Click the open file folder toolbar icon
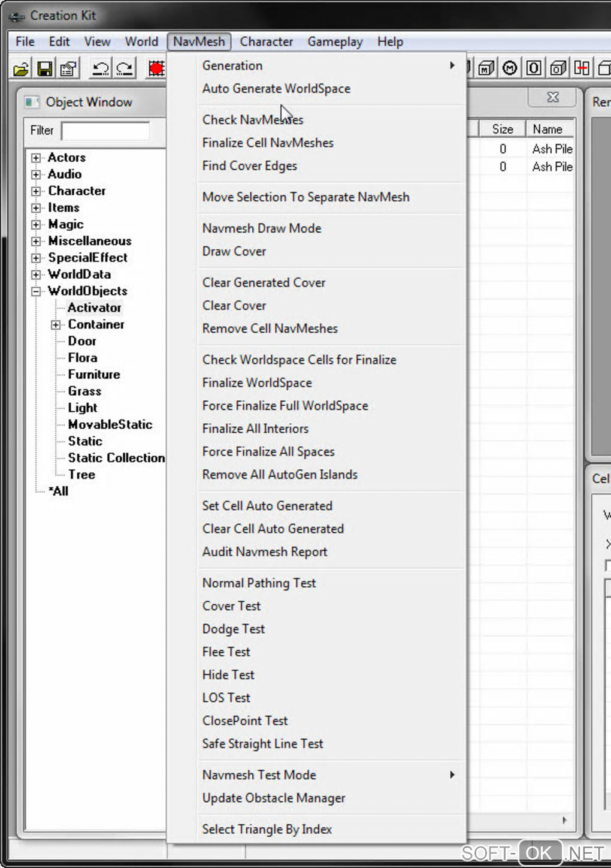This screenshot has width=611, height=868. (21, 69)
